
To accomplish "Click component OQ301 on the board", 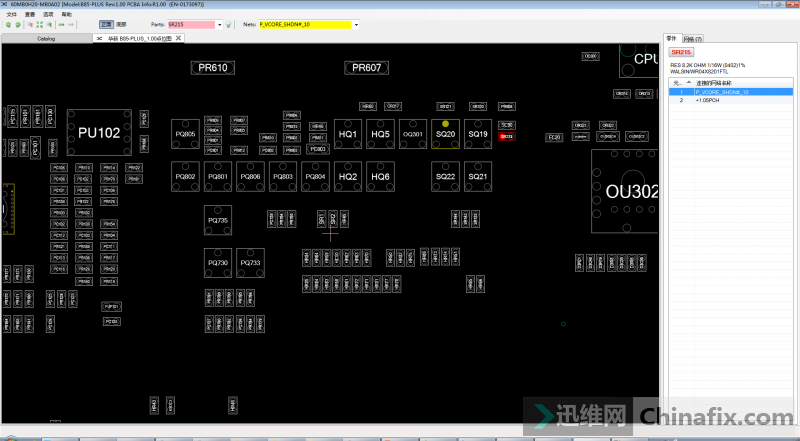I will (x=413, y=134).
